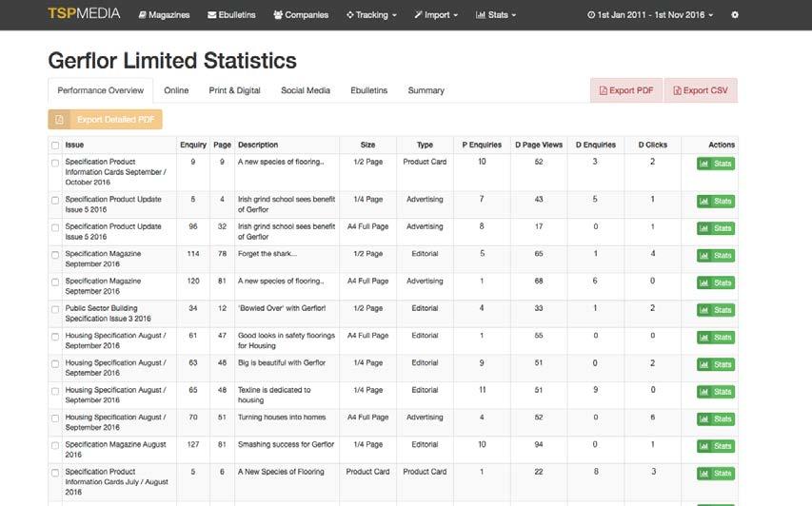Click the chart icon in Stats for Enquiry 114 row
The image size is (812, 506).
coord(703,256)
